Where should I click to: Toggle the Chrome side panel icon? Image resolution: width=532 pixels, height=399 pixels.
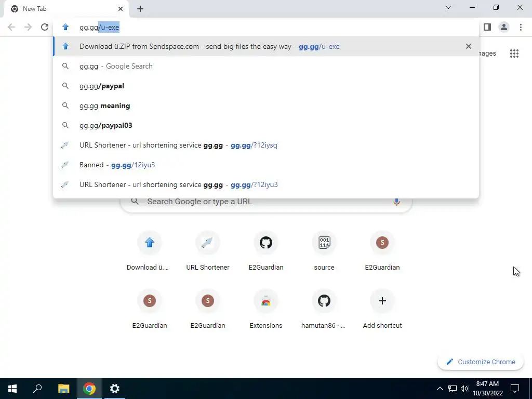487,27
